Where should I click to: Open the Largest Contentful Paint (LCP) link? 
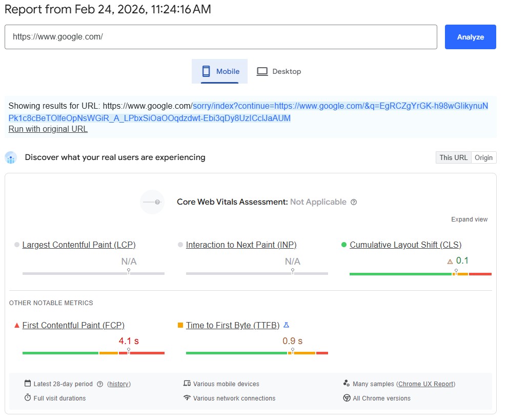coord(79,245)
